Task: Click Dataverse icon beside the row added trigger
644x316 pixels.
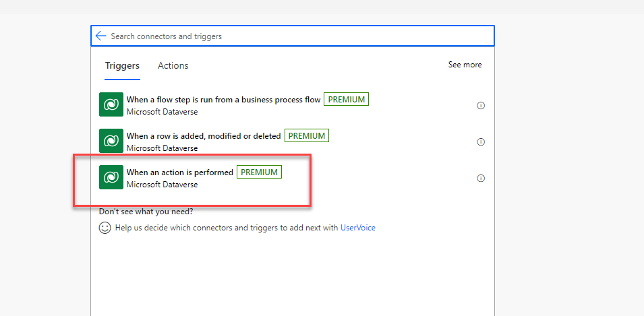Action: [x=111, y=141]
